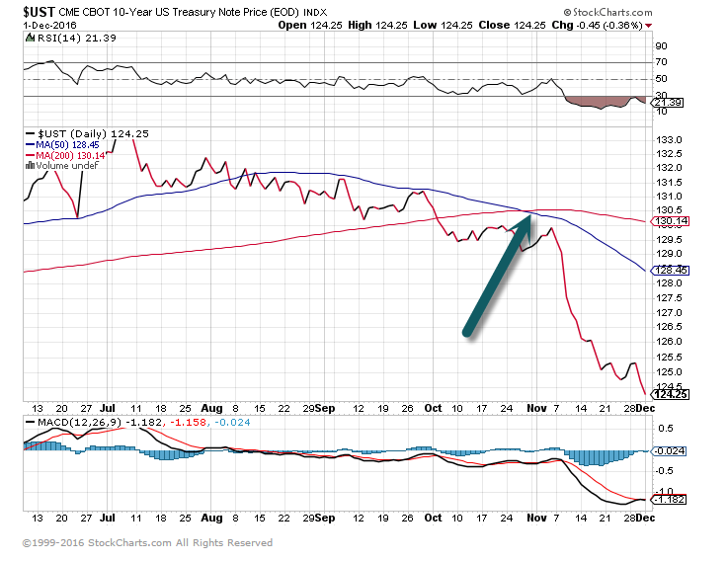Click 'Sep' on the price chart date axis

325,408
